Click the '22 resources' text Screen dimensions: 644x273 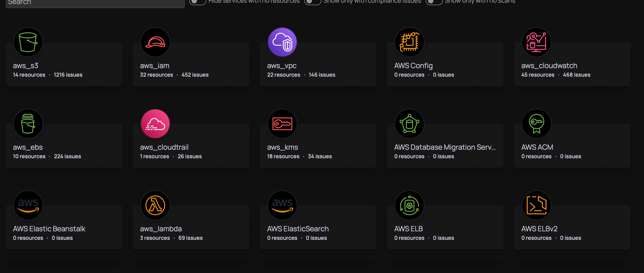(x=284, y=75)
